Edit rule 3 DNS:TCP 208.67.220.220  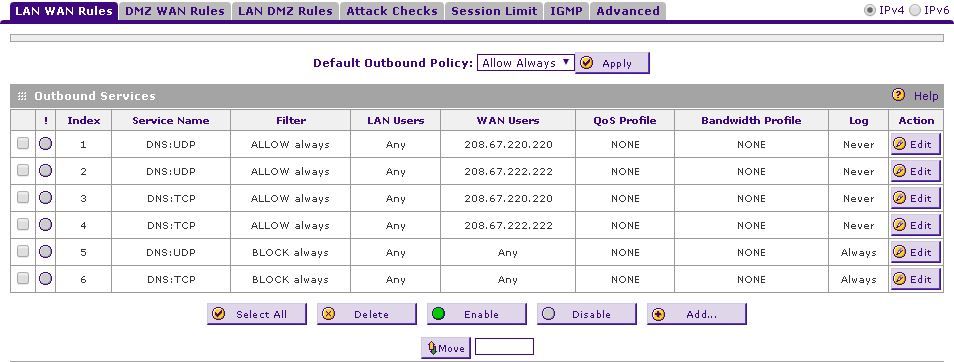click(x=915, y=198)
